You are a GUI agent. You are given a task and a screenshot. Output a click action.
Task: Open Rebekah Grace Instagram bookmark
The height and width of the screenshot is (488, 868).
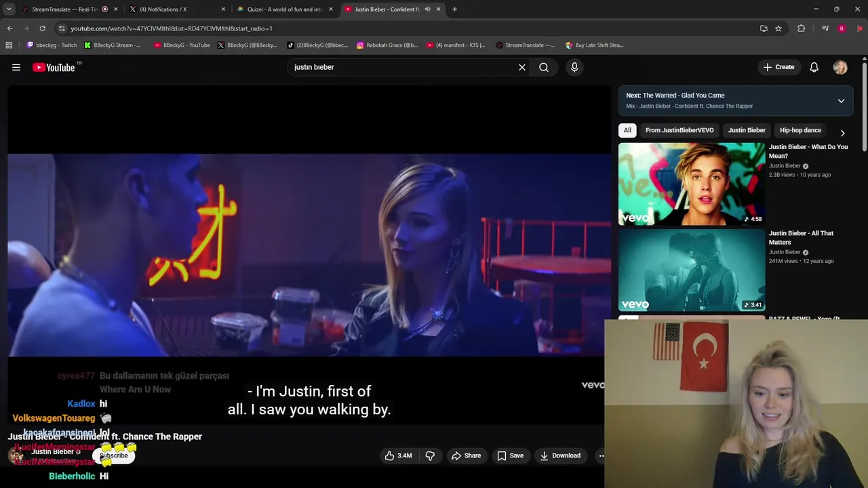coord(387,45)
